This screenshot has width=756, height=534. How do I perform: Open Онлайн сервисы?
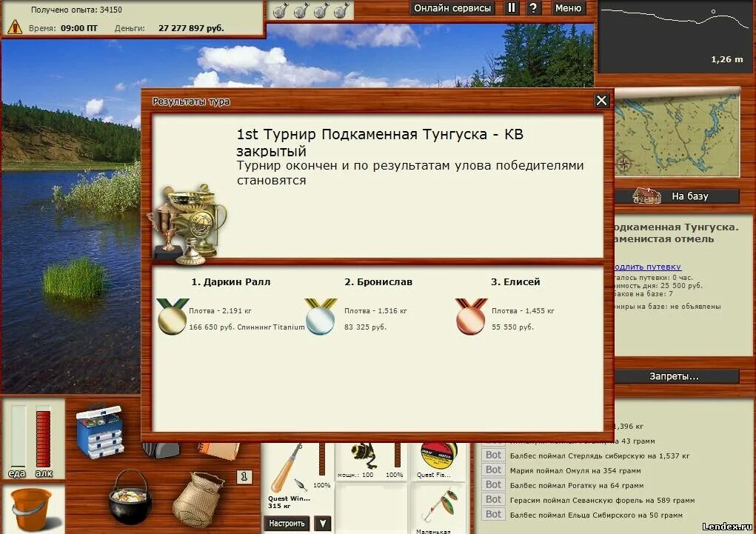452,8
